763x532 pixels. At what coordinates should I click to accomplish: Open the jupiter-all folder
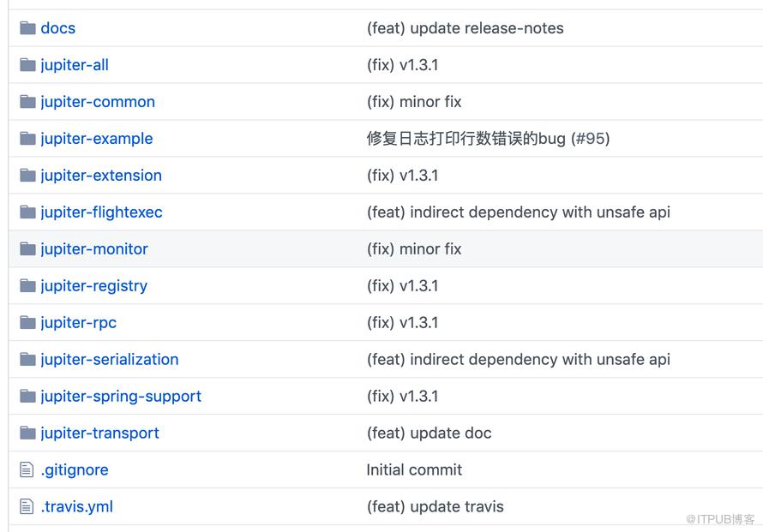point(75,64)
